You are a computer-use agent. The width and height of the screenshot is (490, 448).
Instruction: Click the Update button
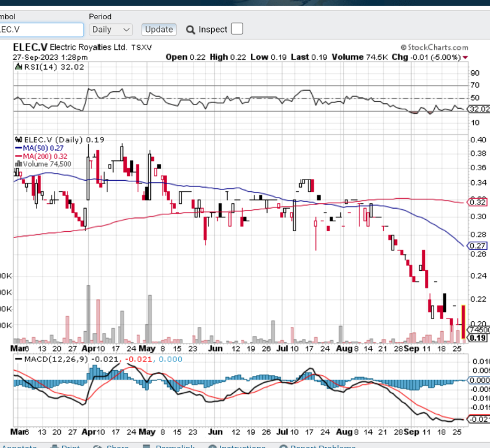[158, 29]
